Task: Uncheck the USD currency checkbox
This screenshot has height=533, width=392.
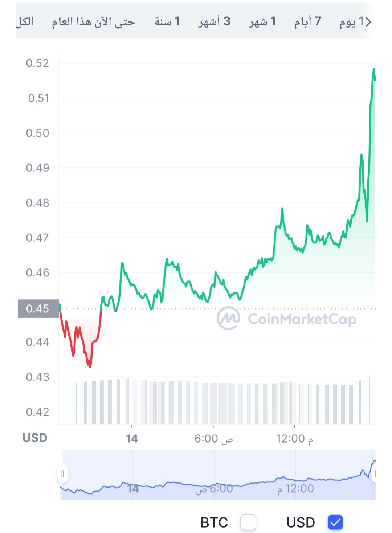Action: [x=335, y=522]
